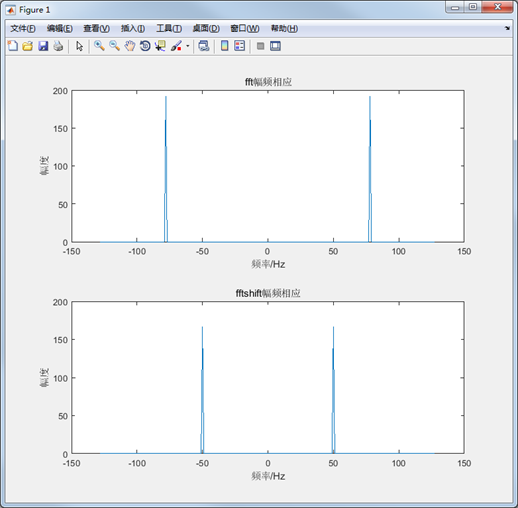Open the 插入(I) menu
This screenshot has height=508, width=518.
tap(133, 28)
